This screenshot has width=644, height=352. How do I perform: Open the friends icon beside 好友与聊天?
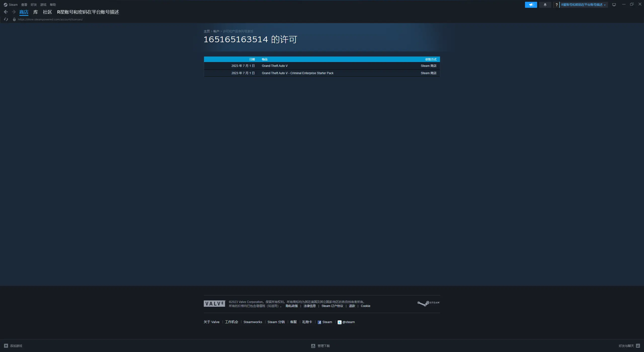pyautogui.click(x=638, y=346)
